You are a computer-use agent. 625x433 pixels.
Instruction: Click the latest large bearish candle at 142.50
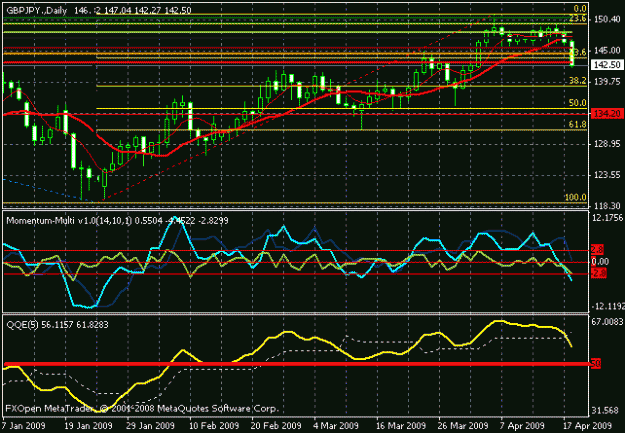572,53
